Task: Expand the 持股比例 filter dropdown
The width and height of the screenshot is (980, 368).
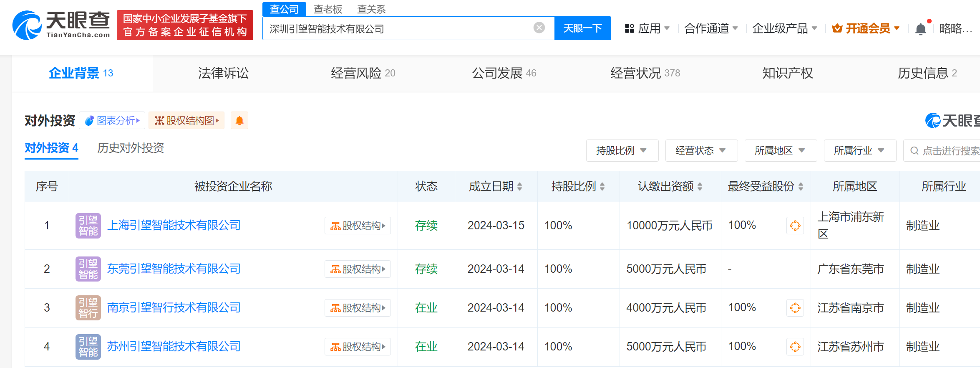Action: click(x=622, y=150)
